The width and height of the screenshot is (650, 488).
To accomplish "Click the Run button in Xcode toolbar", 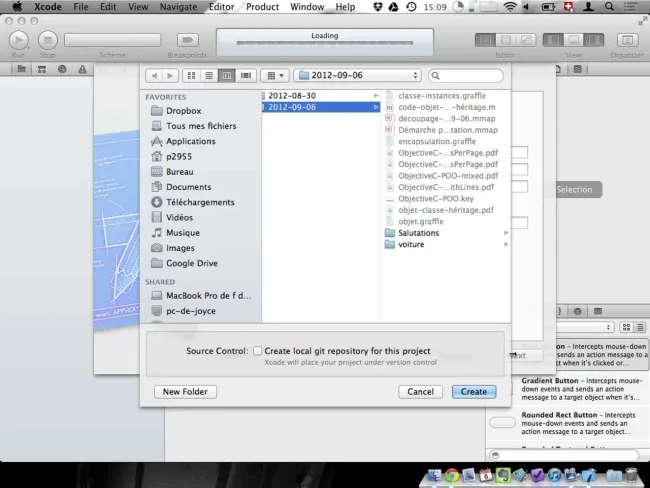I will point(19,40).
